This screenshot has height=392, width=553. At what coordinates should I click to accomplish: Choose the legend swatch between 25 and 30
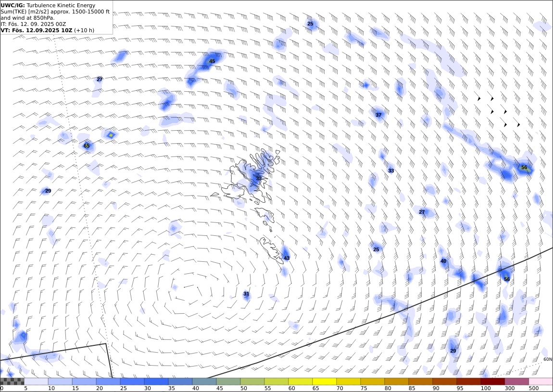(x=132, y=381)
